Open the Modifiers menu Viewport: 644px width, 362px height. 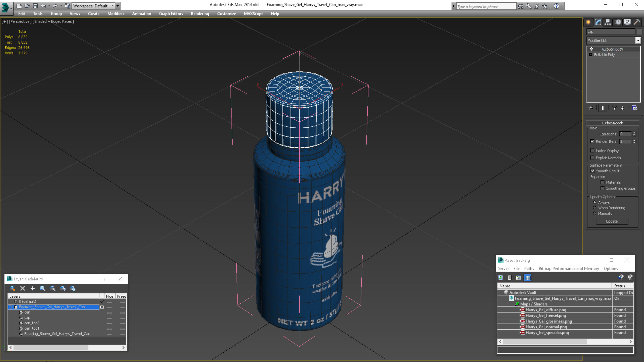tap(116, 14)
